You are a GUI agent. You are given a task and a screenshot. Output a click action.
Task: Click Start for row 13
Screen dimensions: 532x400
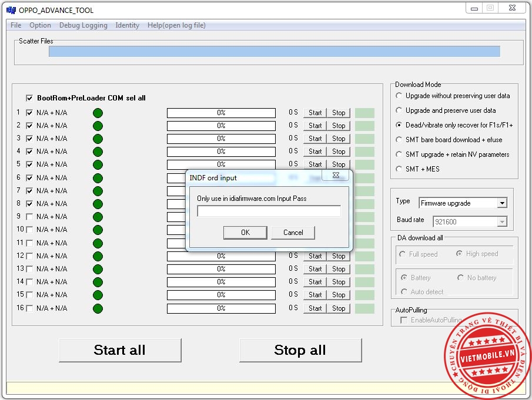click(x=315, y=269)
